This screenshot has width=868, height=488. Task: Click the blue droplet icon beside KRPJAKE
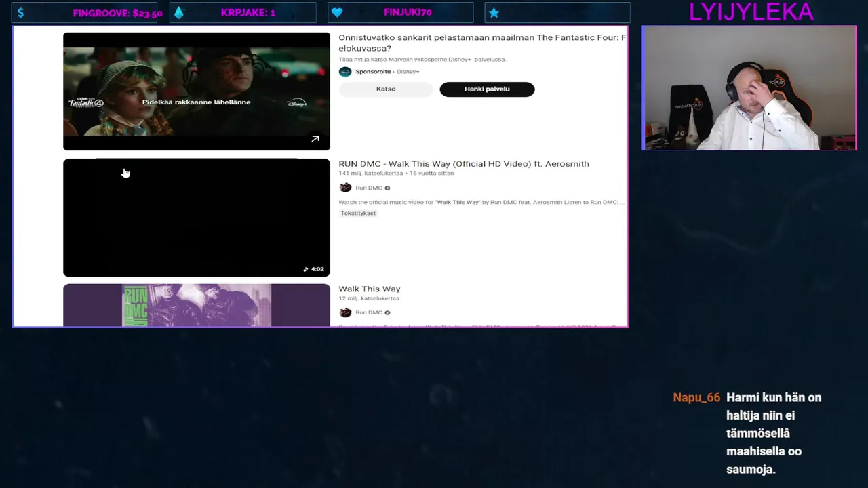179,13
